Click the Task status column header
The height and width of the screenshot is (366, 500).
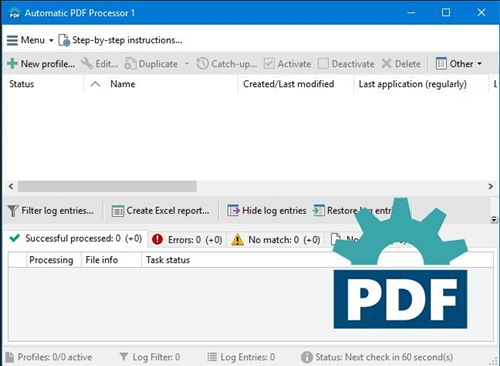[x=168, y=260]
